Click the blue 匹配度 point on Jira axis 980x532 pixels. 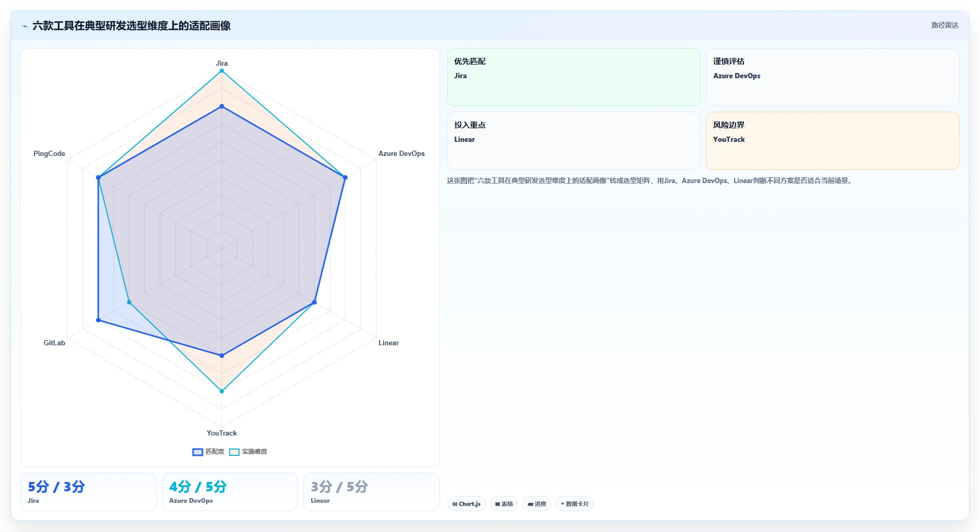[x=222, y=106]
